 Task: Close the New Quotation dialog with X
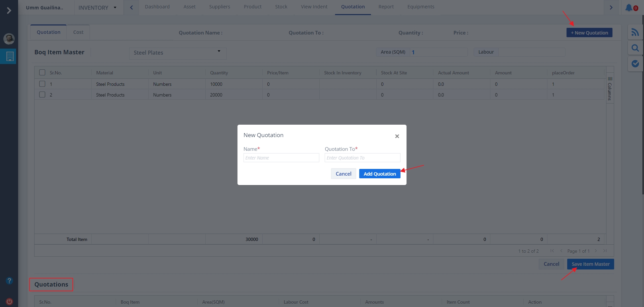[397, 136]
